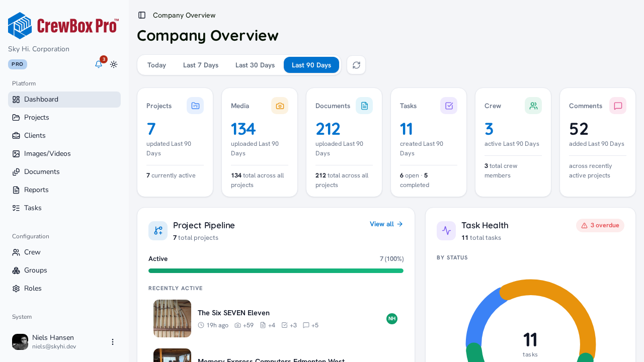This screenshot has height=362, width=644.
Task: Open The Six SEVEN Eleven project title
Action: (233, 313)
